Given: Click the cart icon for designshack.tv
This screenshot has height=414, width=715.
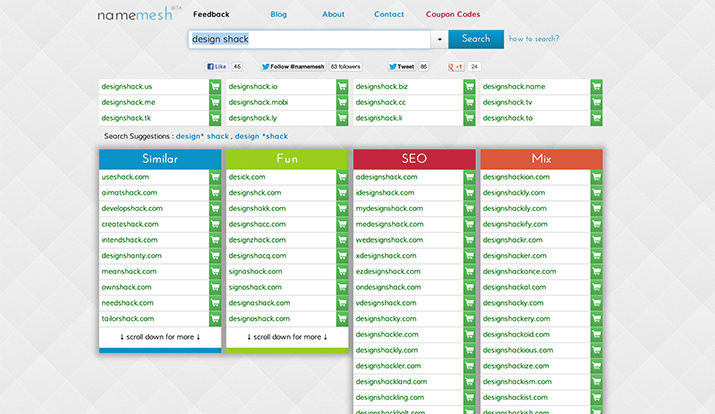Looking at the screenshot, I should [596, 102].
